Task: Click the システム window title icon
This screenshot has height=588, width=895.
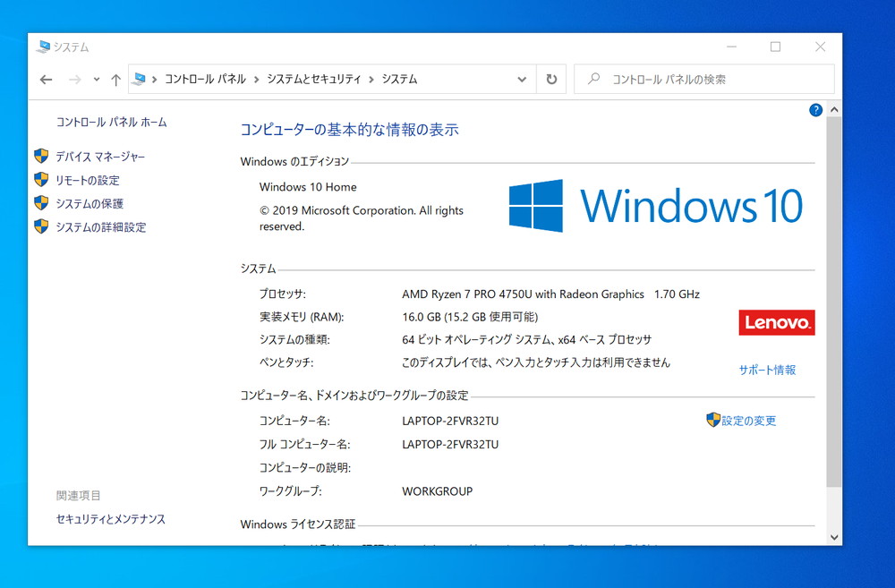Action: [x=43, y=47]
